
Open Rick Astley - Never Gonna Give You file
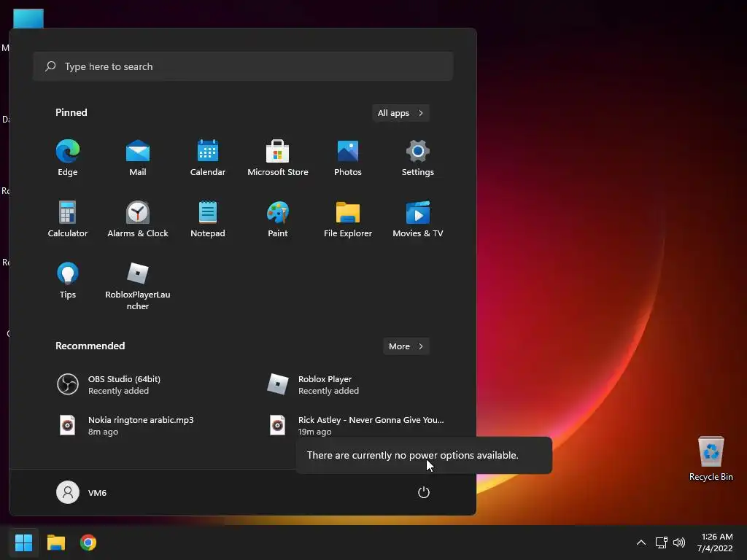tap(357, 425)
